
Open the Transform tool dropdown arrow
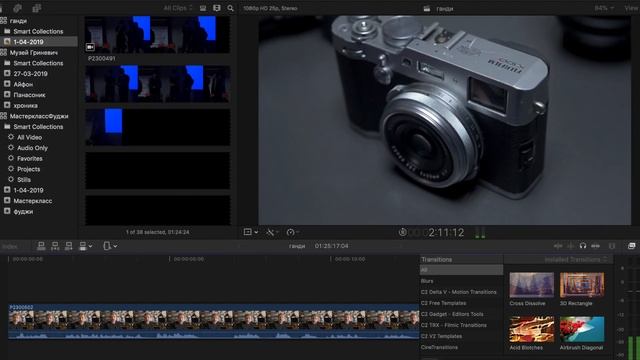(x=256, y=232)
